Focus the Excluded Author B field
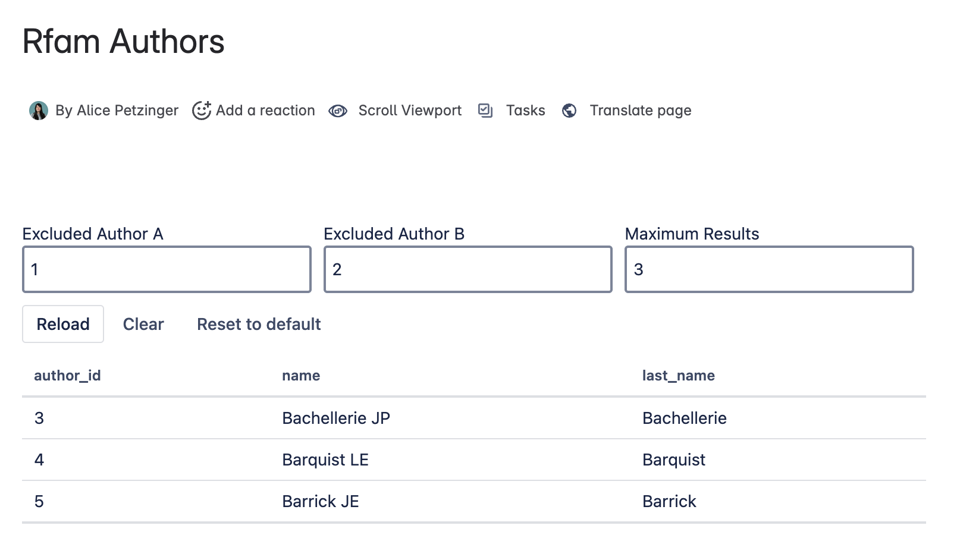The image size is (960, 560). tap(468, 269)
